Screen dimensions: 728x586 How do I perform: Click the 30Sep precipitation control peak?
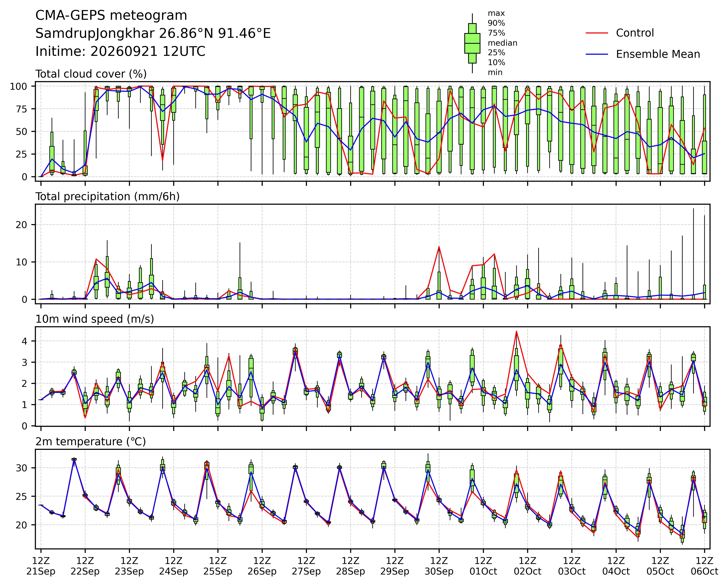pyautogui.click(x=439, y=246)
